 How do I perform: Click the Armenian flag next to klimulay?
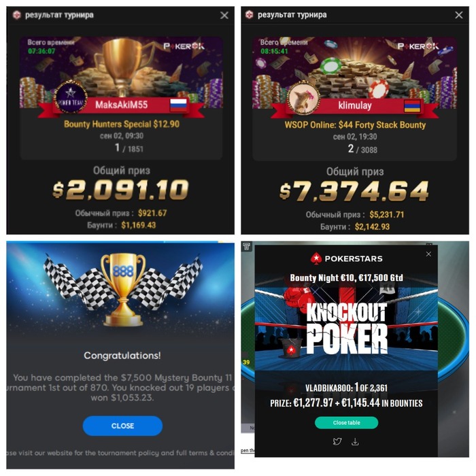pyautogui.click(x=412, y=105)
